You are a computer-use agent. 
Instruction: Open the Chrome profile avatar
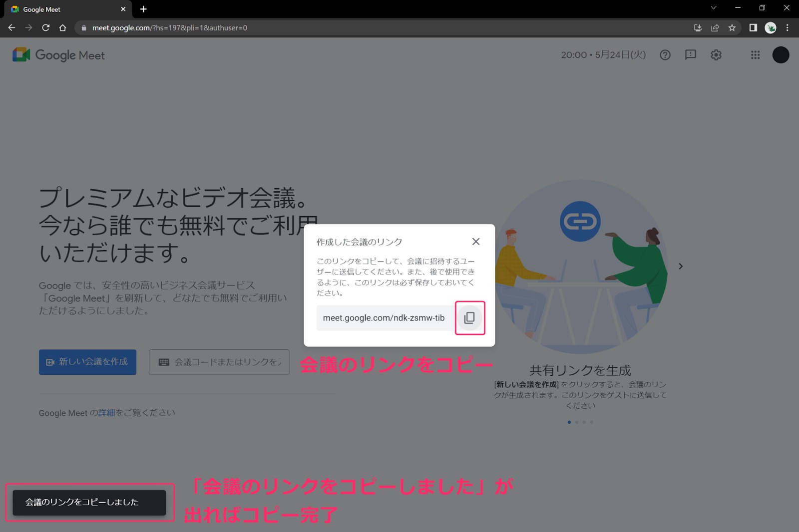[771, 28]
